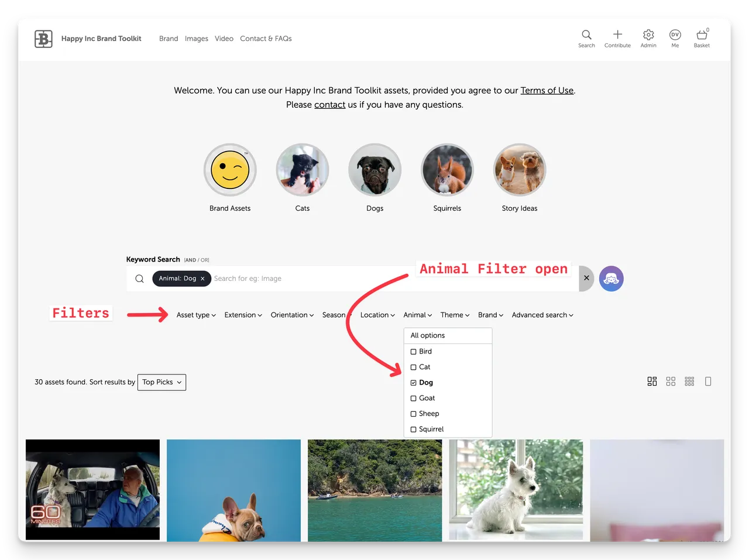Open the Admin settings gear icon
This screenshot has height=560, width=749.
click(648, 35)
